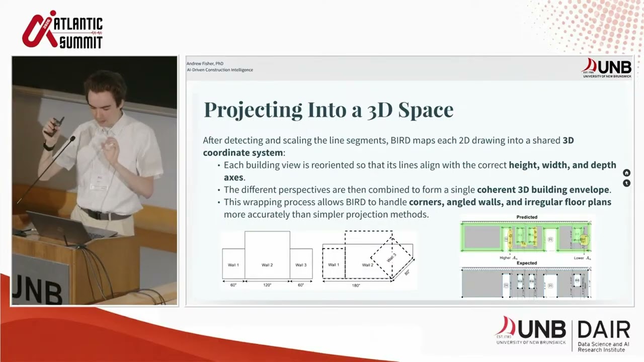
Task: Click the back arrow icon below the home icon
Action: click(x=626, y=183)
